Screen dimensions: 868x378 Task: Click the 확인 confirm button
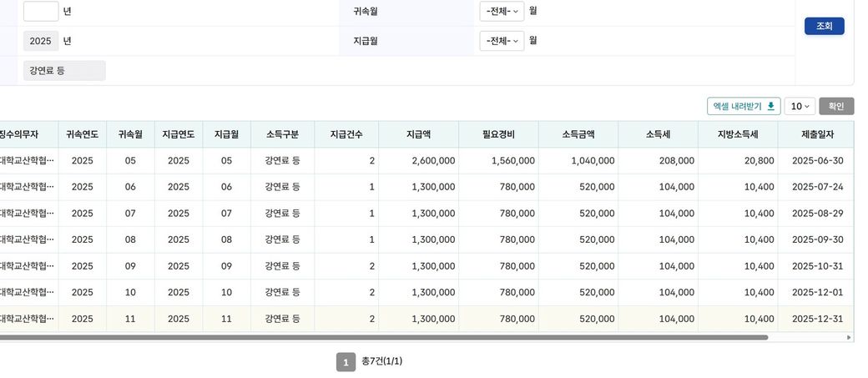tap(836, 106)
